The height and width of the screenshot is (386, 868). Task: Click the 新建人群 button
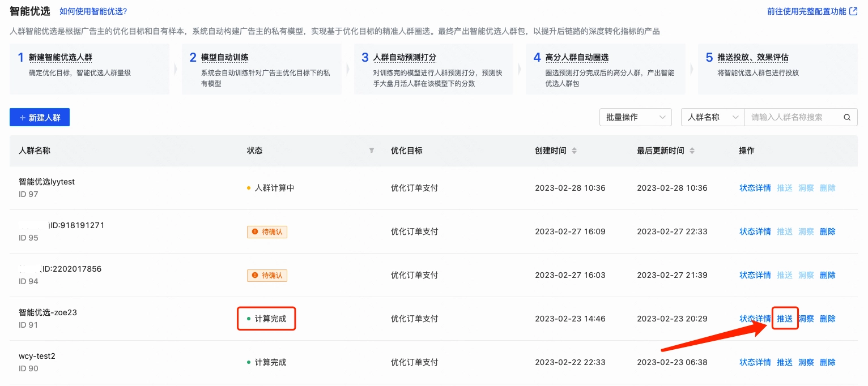pyautogui.click(x=39, y=117)
